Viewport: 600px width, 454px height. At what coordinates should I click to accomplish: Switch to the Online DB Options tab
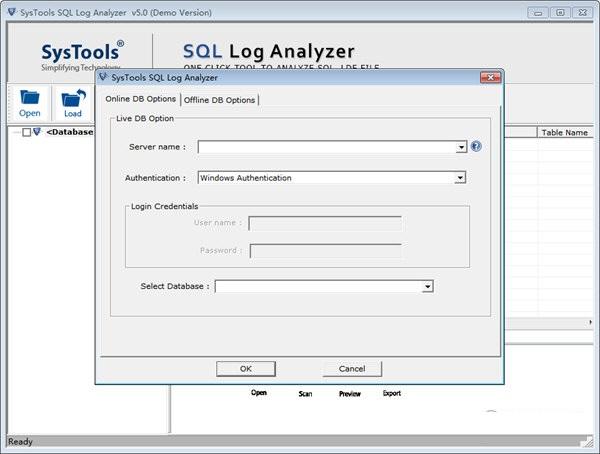(x=140, y=99)
